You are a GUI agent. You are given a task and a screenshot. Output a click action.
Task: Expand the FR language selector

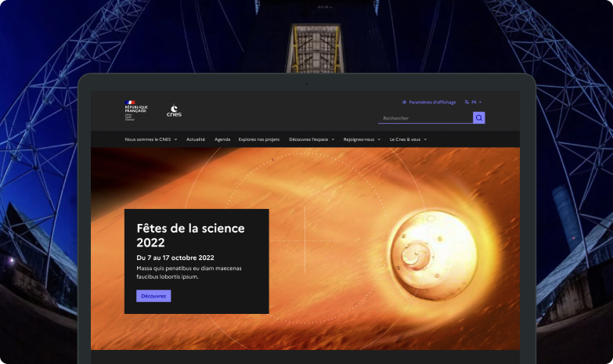tap(473, 102)
